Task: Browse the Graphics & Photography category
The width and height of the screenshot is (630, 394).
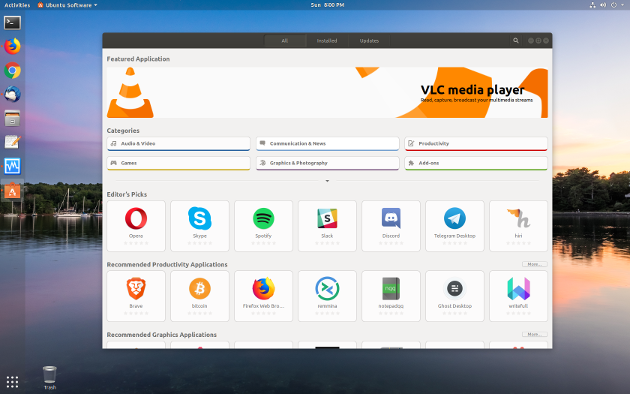Action: point(327,163)
